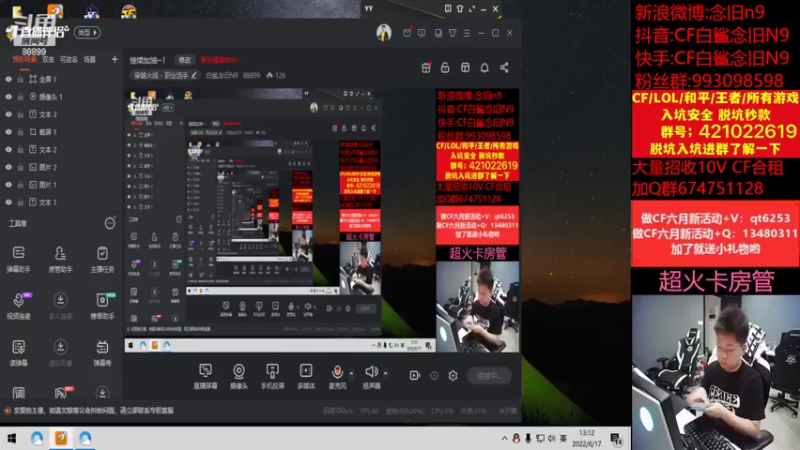Hide the 全屏 1 source layer
The height and width of the screenshot is (450, 800).
pos(9,80)
